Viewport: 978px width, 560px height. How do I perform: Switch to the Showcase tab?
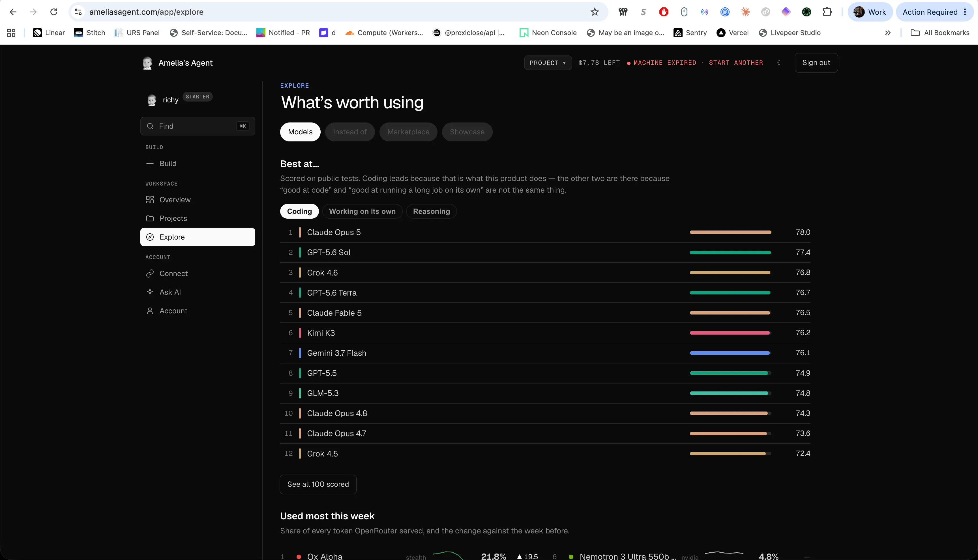click(x=467, y=132)
